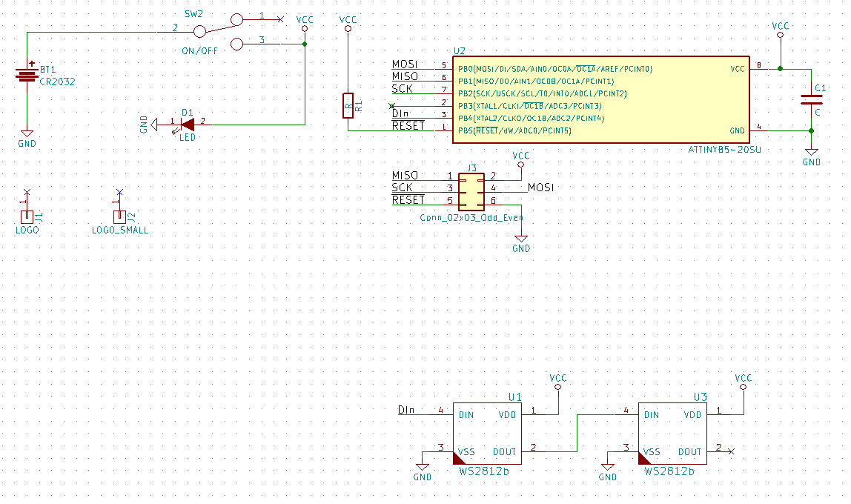This screenshot has width=851, height=504.
Task: Click the VCC power symbol above R1
Action: point(348,24)
